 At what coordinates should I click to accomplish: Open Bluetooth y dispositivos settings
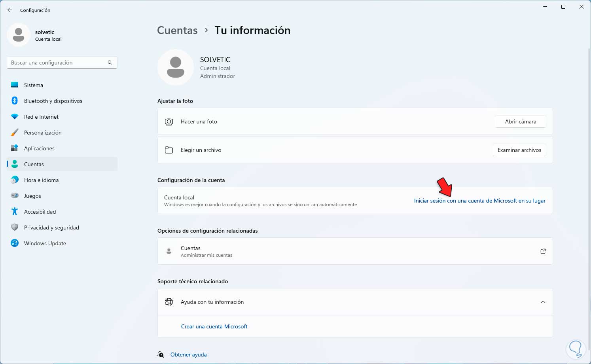tap(62, 101)
